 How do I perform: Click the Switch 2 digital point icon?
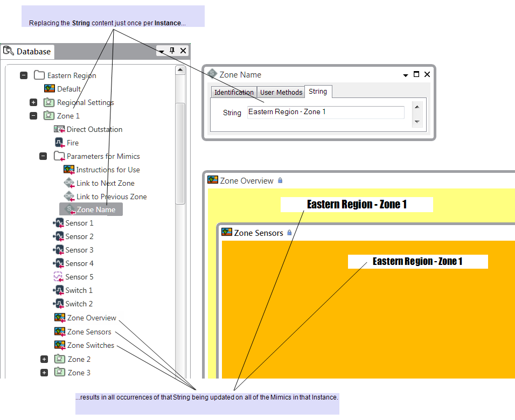(x=59, y=304)
